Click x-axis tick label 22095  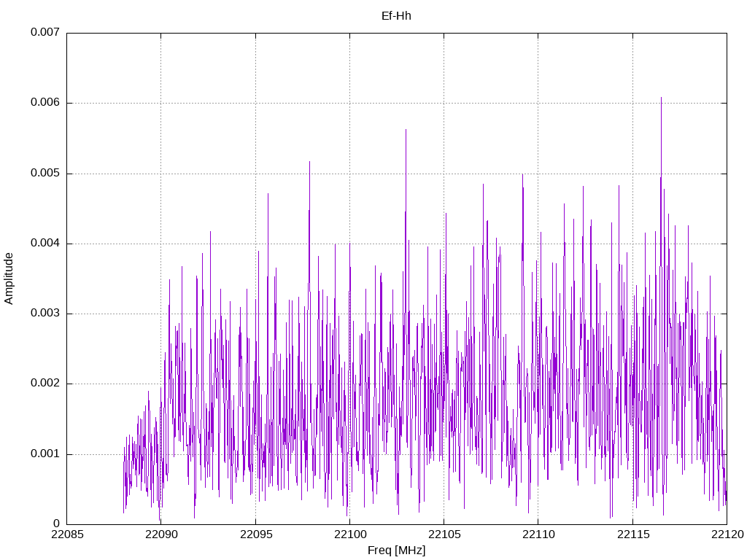(256, 534)
